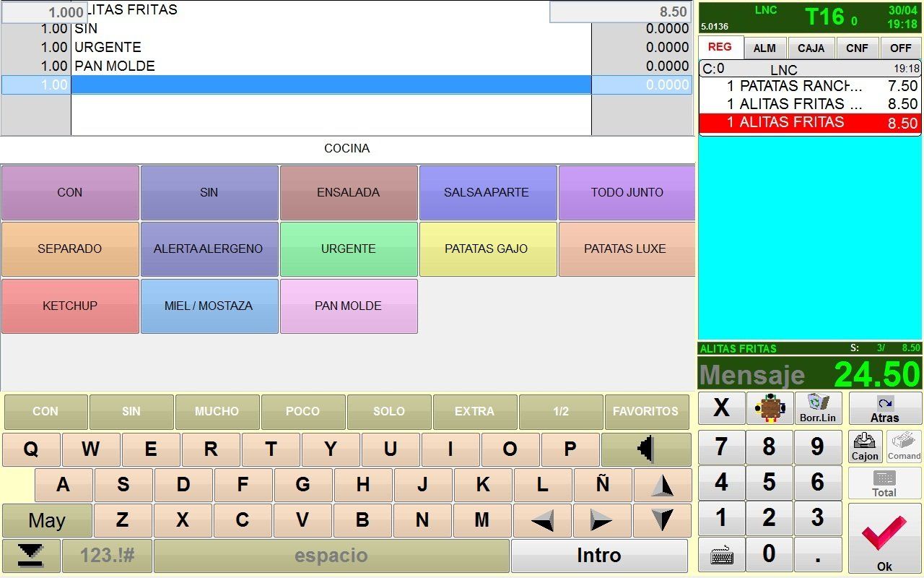Click the 1/2 quick modifier
The width and height of the screenshot is (924, 578).
[561, 412]
